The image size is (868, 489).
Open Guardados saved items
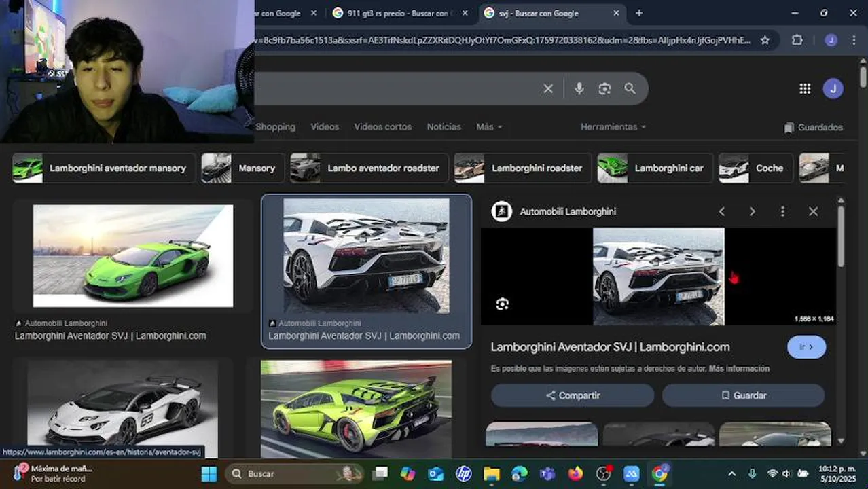point(813,128)
